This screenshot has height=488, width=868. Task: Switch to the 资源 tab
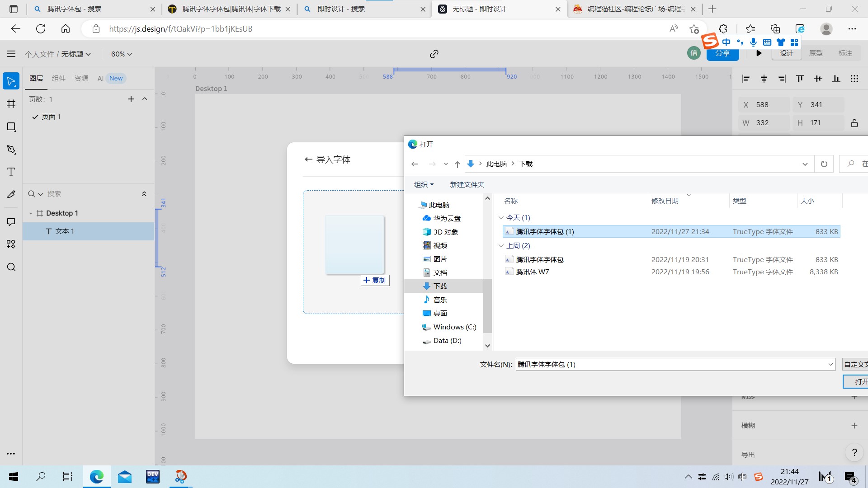coord(81,78)
